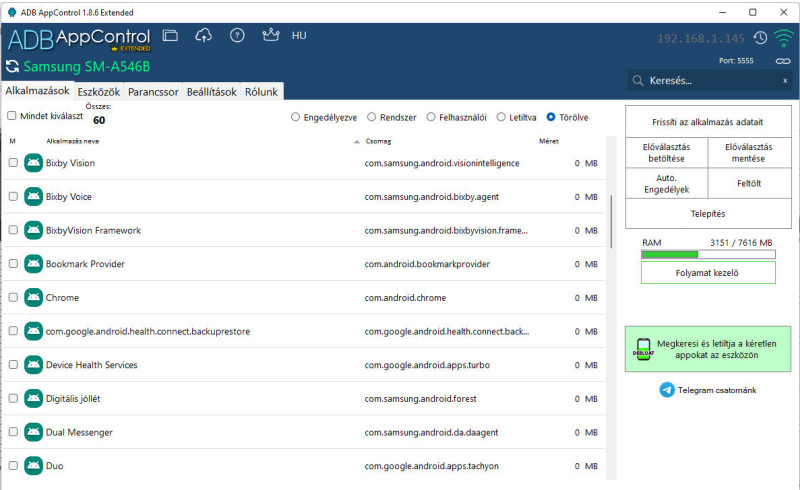Open the Folyamat kezelő process manager
This screenshot has height=490, width=800.
pyautogui.click(x=708, y=273)
